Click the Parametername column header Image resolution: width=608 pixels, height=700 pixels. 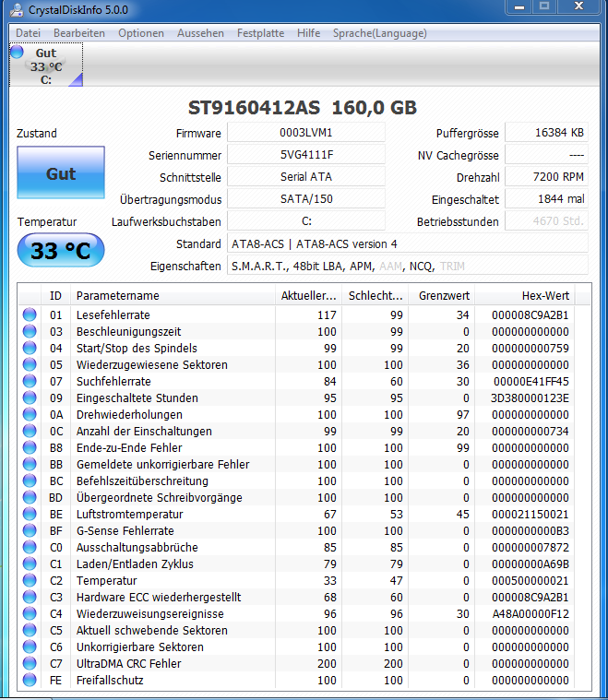(x=173, y=295)
